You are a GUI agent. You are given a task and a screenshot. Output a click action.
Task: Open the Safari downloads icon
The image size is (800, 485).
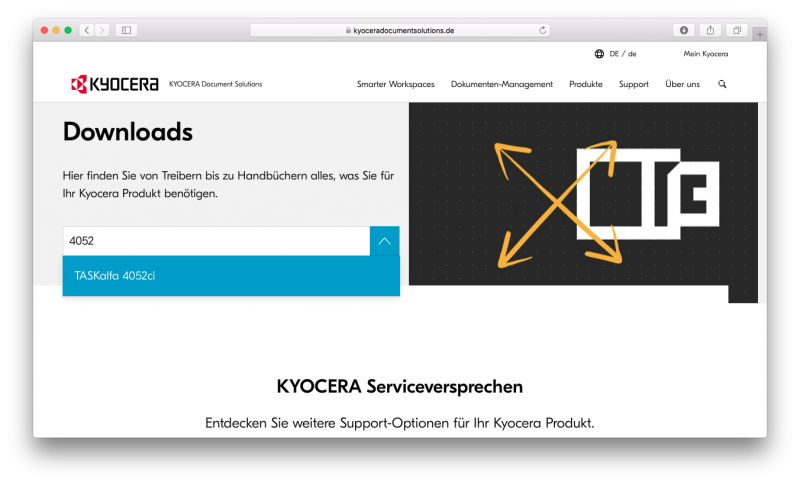click(x=684, y=30)
